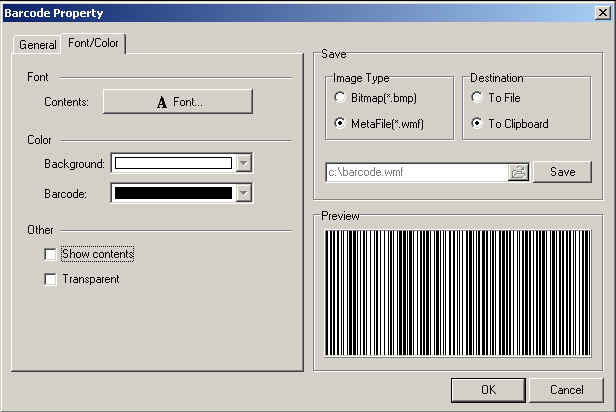
Task: Expand the Barcode color dropdown arrow
Action: 243,194
